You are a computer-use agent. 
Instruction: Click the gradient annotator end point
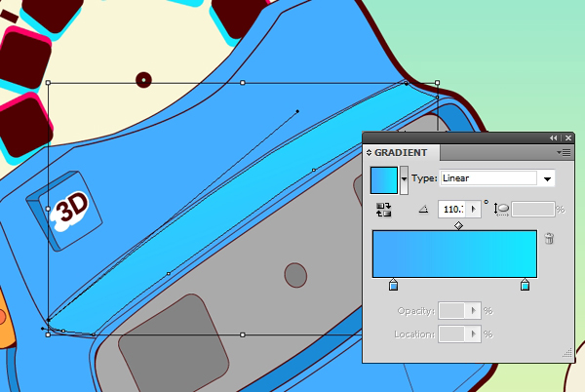point(297,111)
